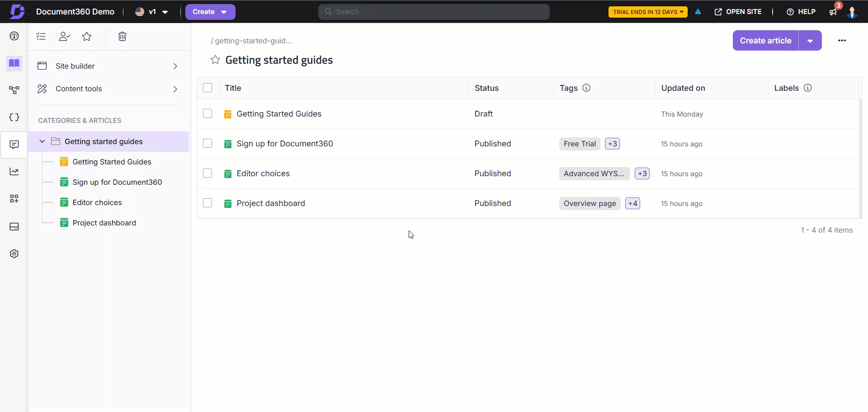Click into the Search field
The image size is (868, 412).
pyautogui.click(x=434, y=12)
